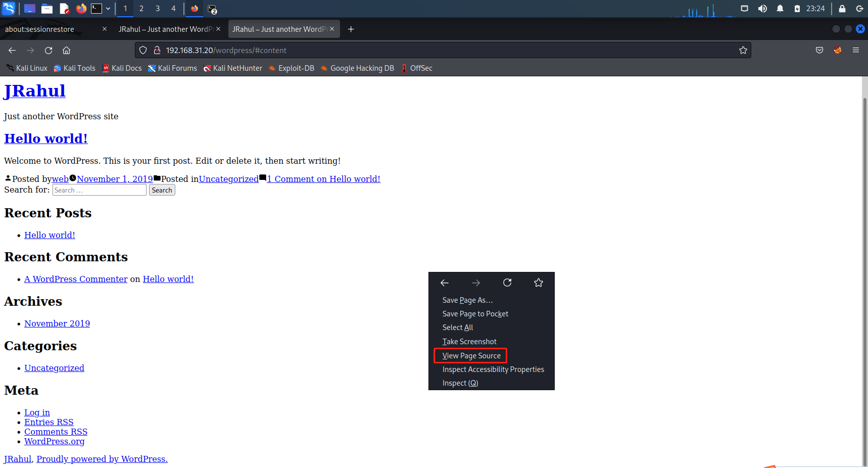Open A WordPress Commenter link
This screenshot has width=868, height=468.
tap(76, 279)
